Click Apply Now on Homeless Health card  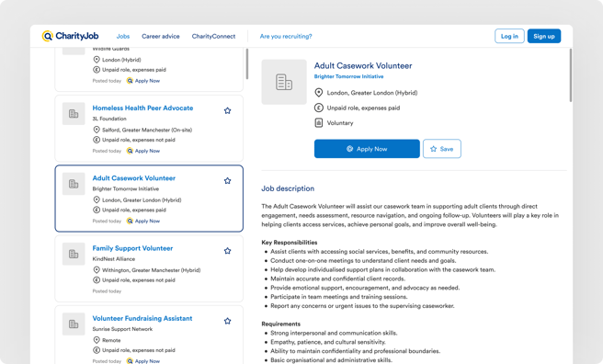point(143,151)
